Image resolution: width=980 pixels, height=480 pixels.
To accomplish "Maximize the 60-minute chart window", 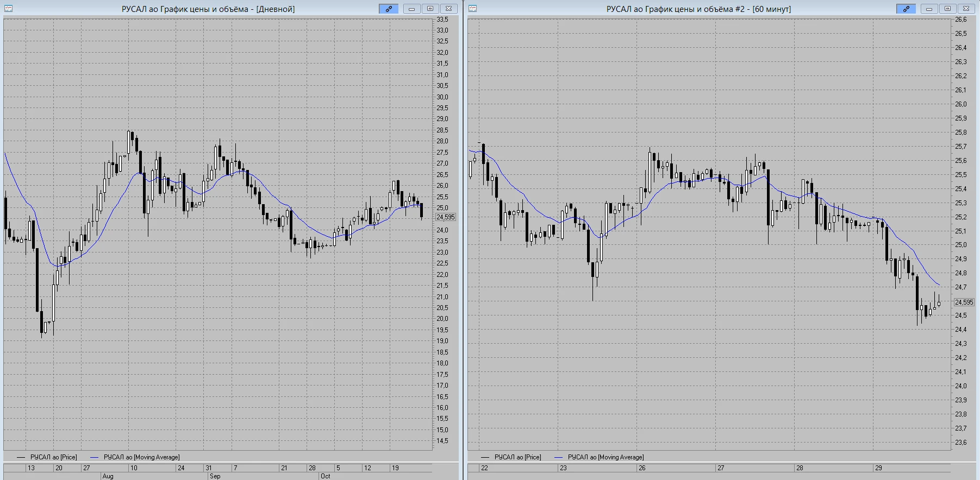I will point(947,9).
